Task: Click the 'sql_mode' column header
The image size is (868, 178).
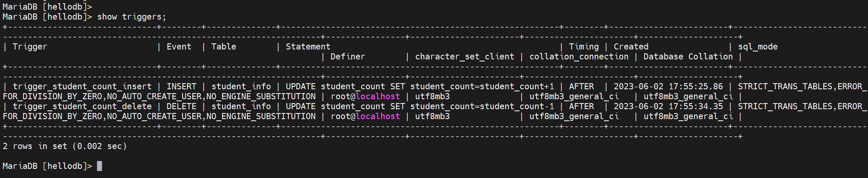Action: click(758, 47)
